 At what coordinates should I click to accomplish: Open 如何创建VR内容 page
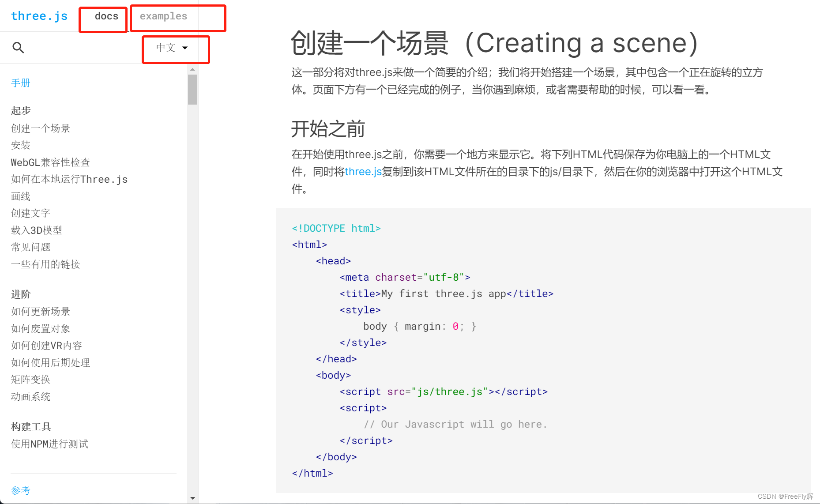[x=46, y=346]
